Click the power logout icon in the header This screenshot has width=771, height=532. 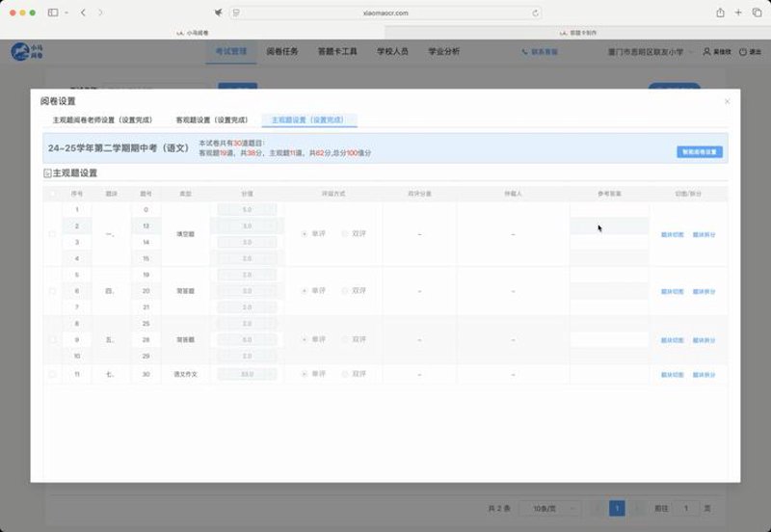[743, 52]
